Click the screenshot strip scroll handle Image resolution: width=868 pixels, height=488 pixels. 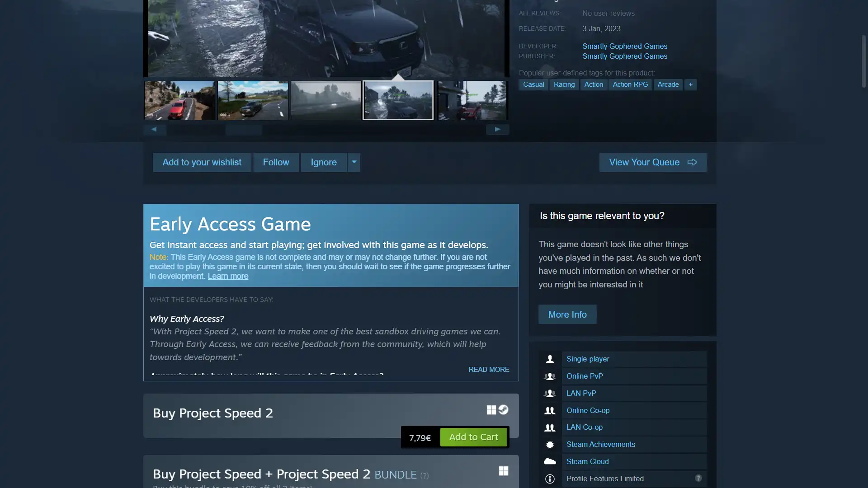click(244, 130)
